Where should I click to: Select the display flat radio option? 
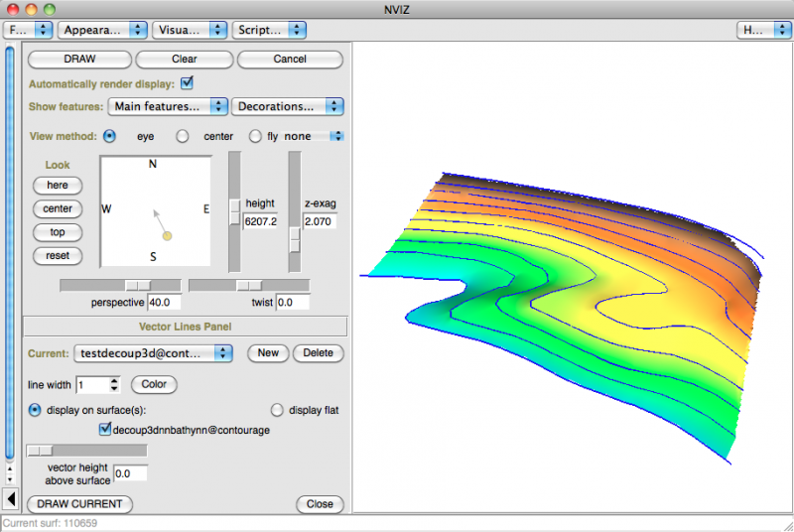(277, 409)
